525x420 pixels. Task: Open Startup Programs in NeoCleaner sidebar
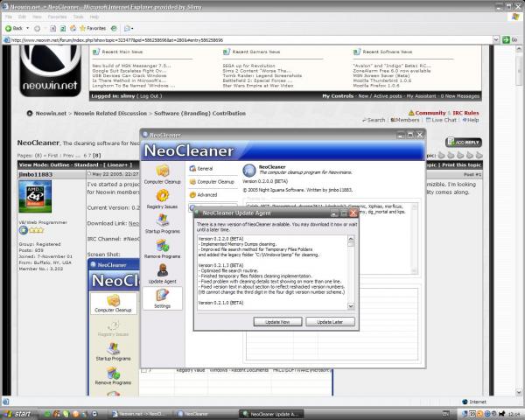163,224
